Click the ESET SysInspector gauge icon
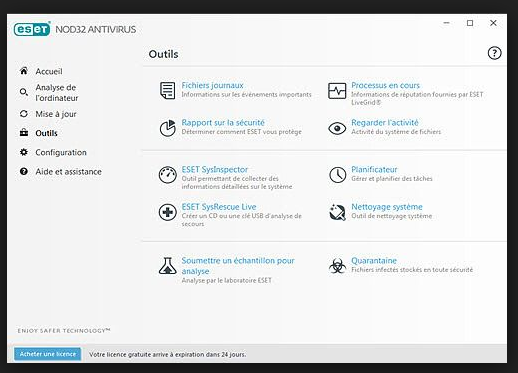Screen dimensions: 518x373 167,175
